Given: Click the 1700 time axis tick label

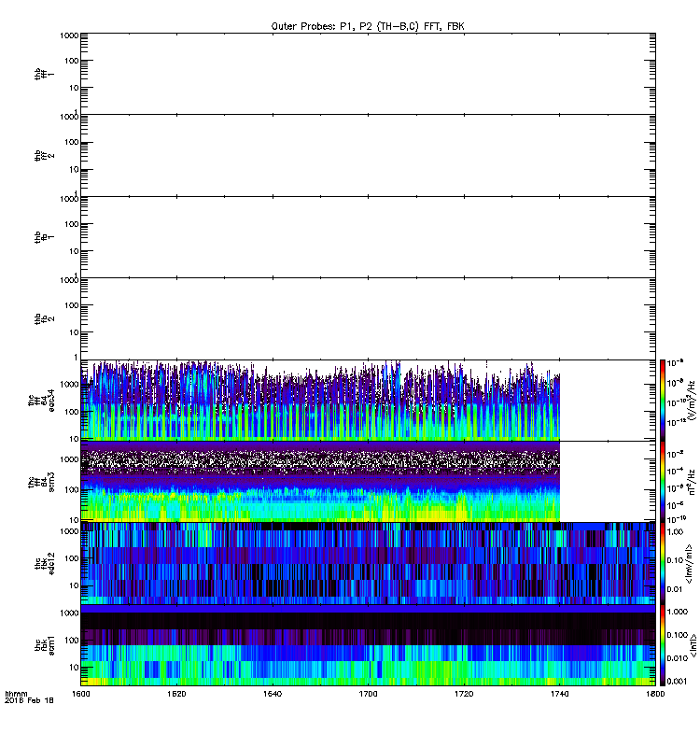Looking at the screenshot, I should tap(368, 694).
